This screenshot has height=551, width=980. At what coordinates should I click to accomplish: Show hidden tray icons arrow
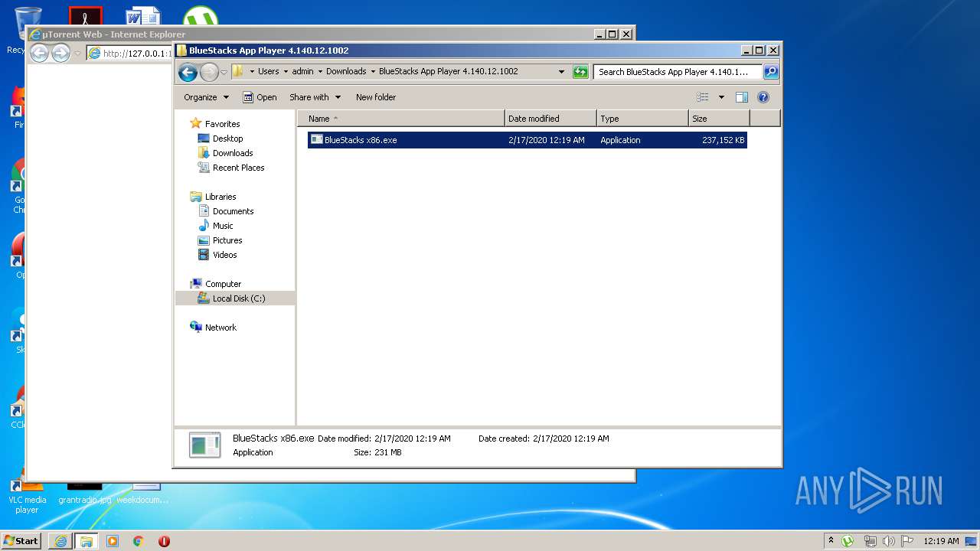[831, 541]
